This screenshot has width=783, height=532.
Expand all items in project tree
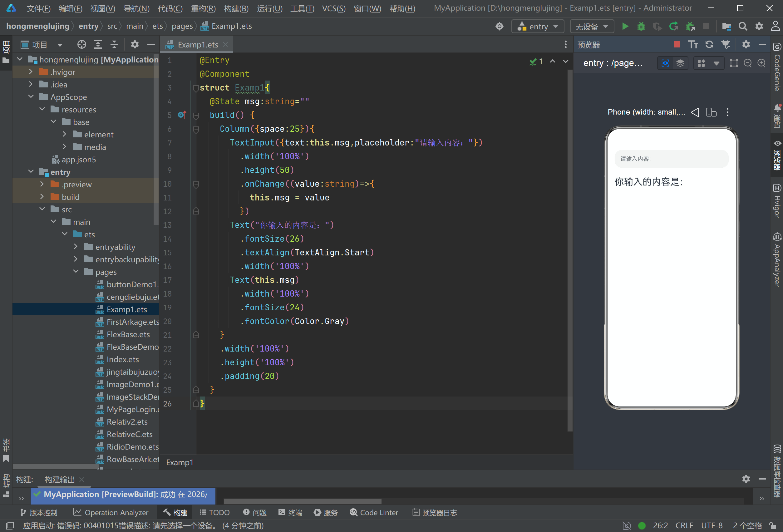point(98,44)
